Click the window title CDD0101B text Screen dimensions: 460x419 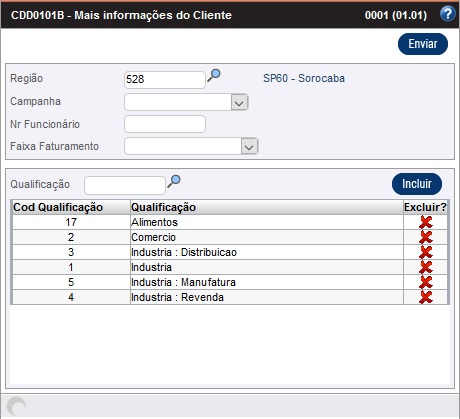121,15
